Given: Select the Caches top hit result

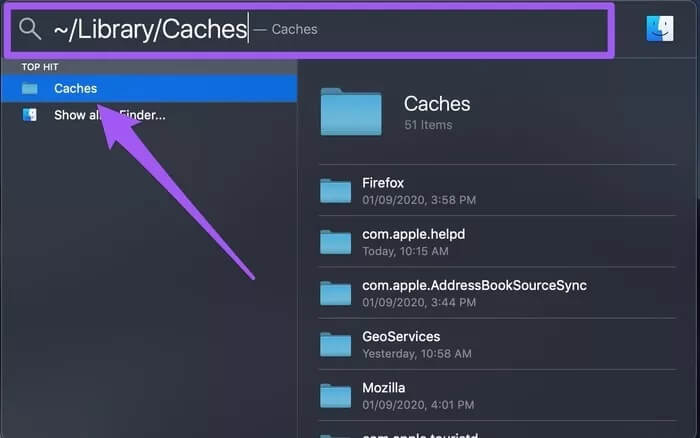Looking at the screenshot, I should tap(149, 88).
